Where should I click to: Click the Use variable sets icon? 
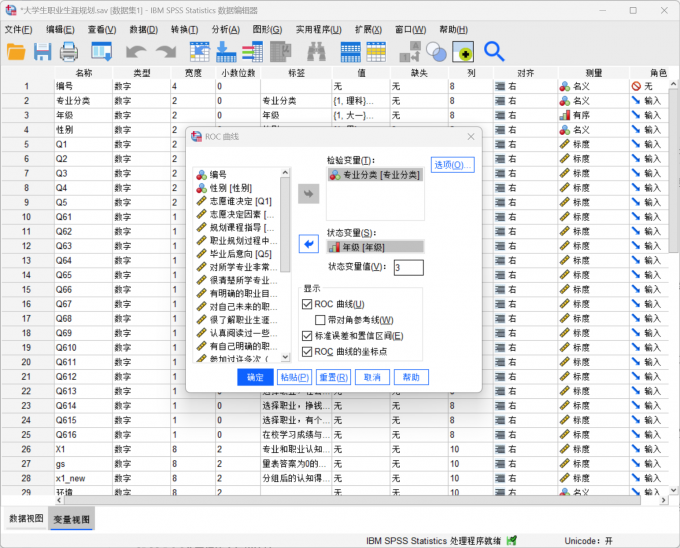tap(463, 52)
